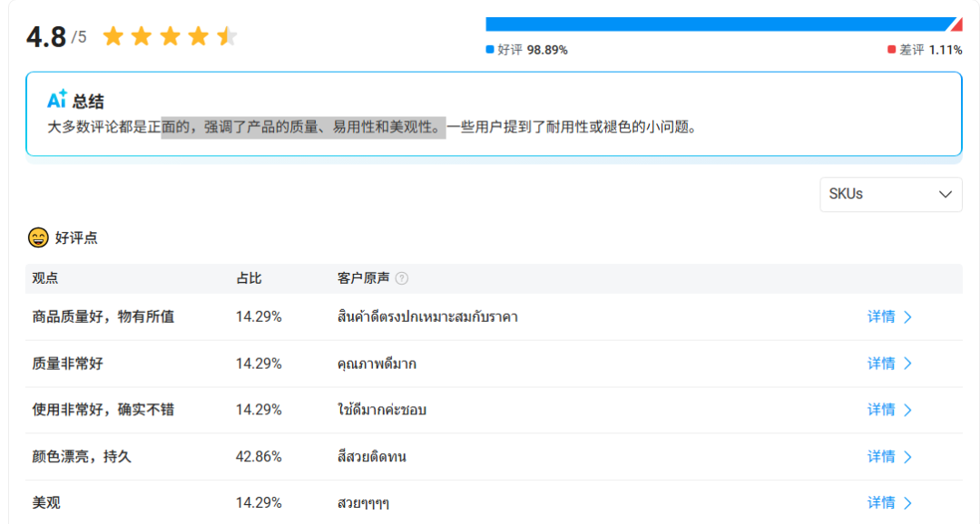Viewport: 980px width, 524px height.
Task: Click the chevron beside the first 详情 link
Action: 908,316
